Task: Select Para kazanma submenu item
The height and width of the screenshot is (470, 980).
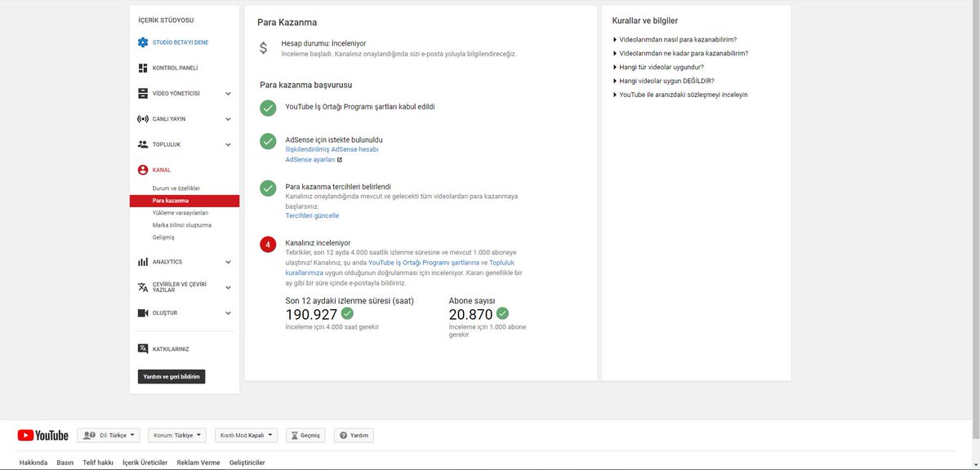Action: tap(185, 201)
